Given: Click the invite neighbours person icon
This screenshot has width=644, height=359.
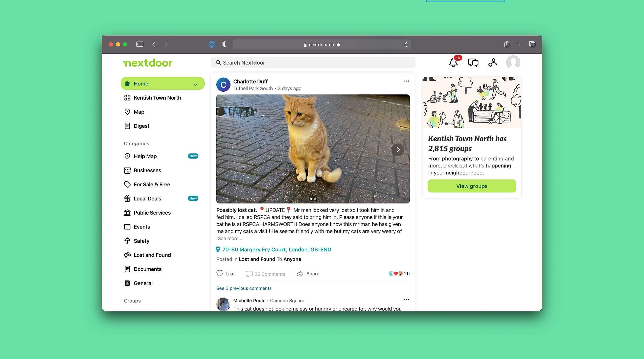Looking at the screenshot, I should coord(493,62).
